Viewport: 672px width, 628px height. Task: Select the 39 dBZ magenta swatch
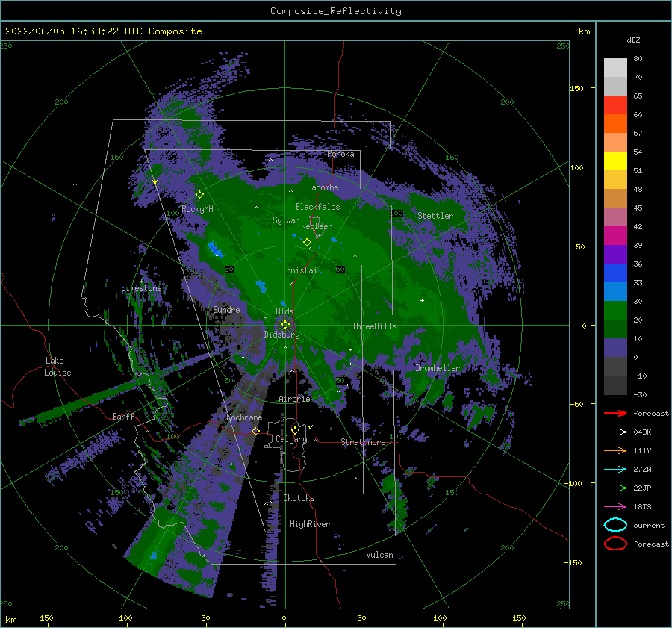click(x=615, y=235)
